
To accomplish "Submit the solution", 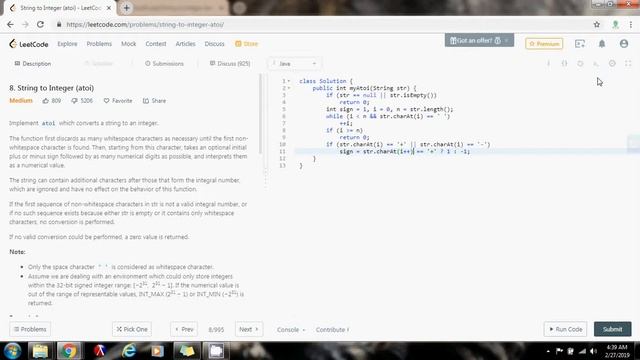I will (613, 329).
